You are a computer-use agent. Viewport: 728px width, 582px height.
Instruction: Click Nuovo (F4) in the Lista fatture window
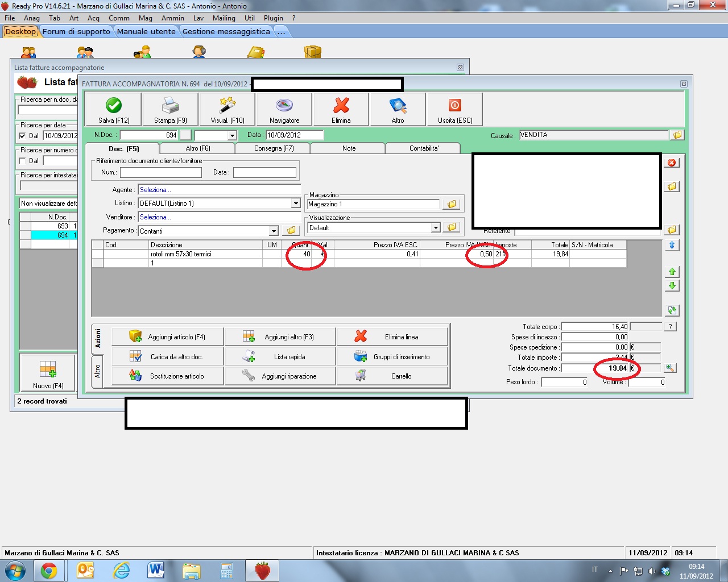[x=48, y=373]
